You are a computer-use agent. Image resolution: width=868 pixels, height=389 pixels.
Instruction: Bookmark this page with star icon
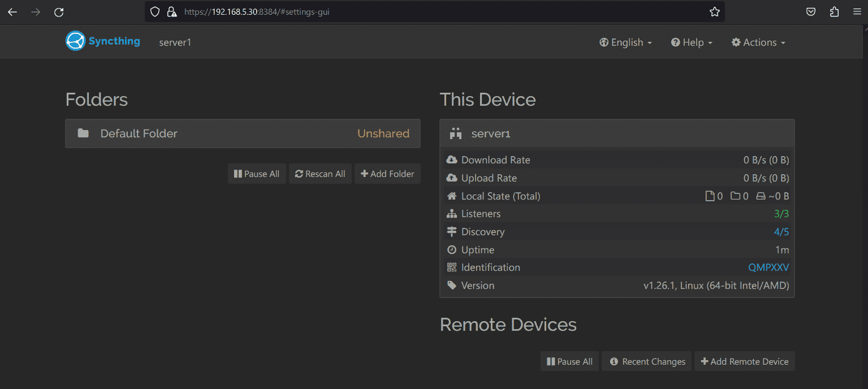[x=715, y=11]
